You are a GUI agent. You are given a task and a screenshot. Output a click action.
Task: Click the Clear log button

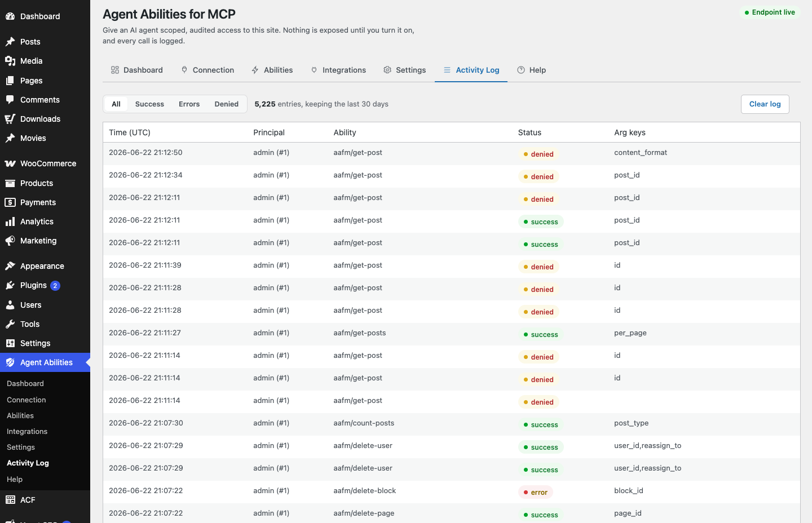[765, 104]
